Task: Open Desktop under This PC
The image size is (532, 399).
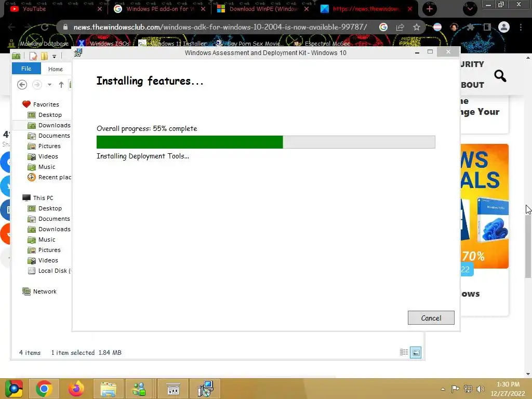Action: coord(45,208)
